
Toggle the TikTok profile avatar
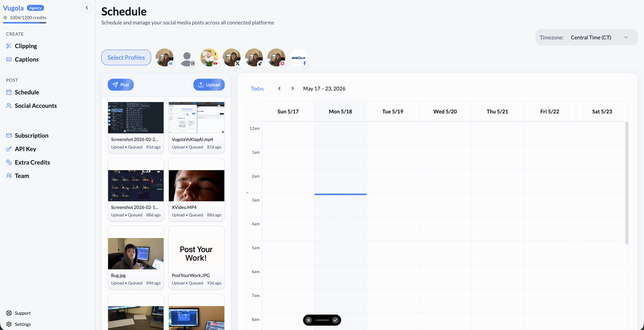pos(254,57)
